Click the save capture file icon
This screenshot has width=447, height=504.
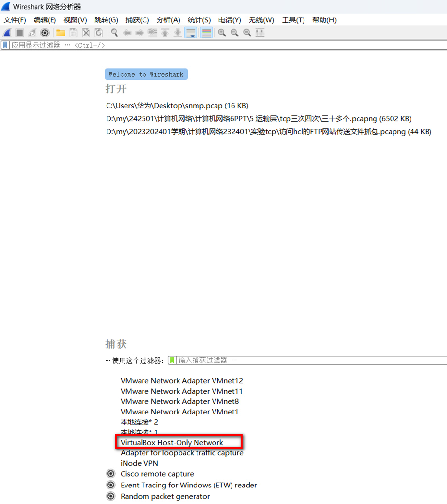click(x=73, y=33)
